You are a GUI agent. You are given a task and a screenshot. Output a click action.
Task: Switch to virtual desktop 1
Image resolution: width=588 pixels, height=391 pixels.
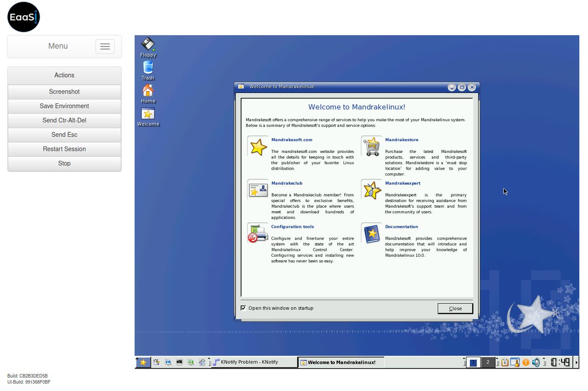click(x=473, y=363)
